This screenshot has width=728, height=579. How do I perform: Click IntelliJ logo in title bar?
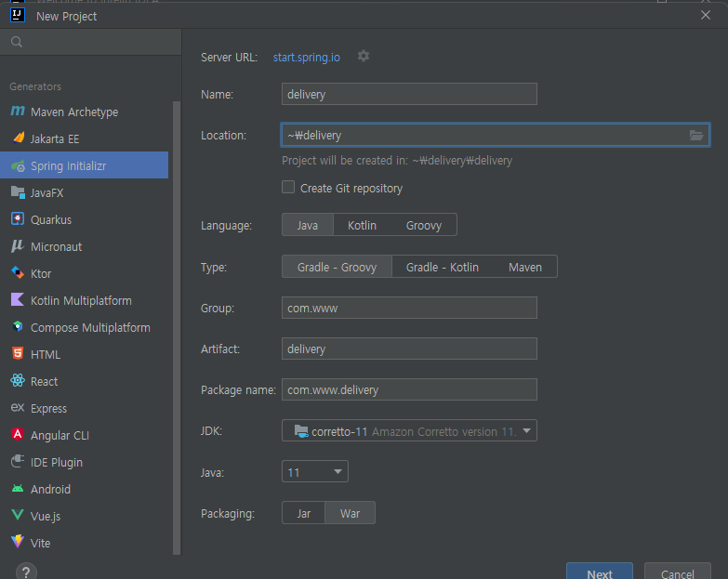17,15
